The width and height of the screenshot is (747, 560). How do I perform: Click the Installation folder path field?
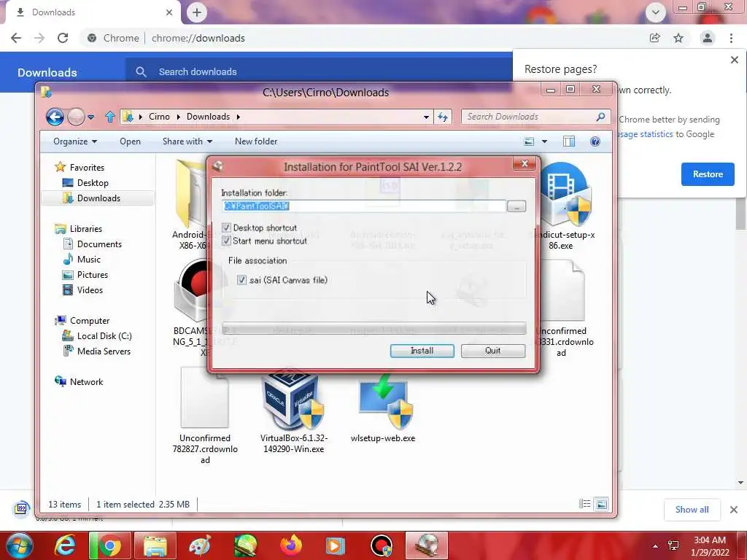(x=363, y=206)
